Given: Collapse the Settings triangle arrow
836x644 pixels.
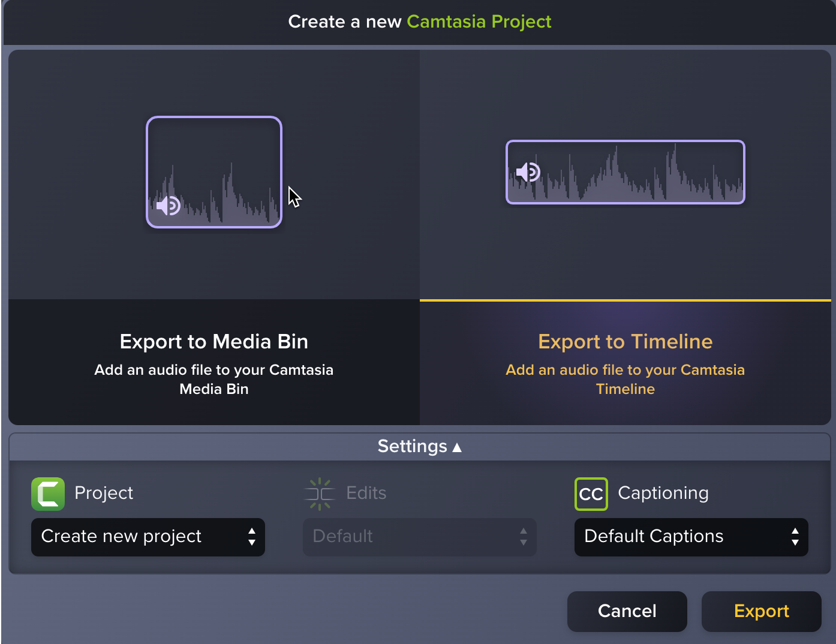Looking at the screenshot, I should pyautogui.click(x=457, y=447).
